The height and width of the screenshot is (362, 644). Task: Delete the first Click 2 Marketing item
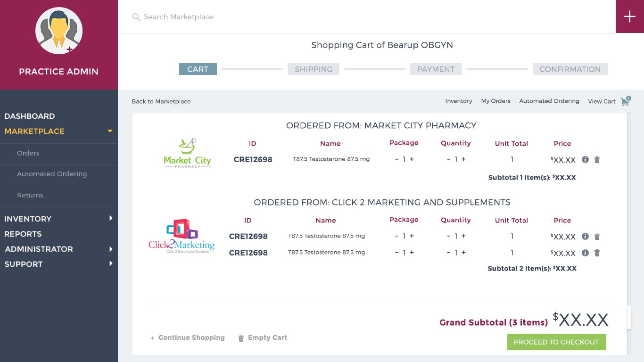597,237
